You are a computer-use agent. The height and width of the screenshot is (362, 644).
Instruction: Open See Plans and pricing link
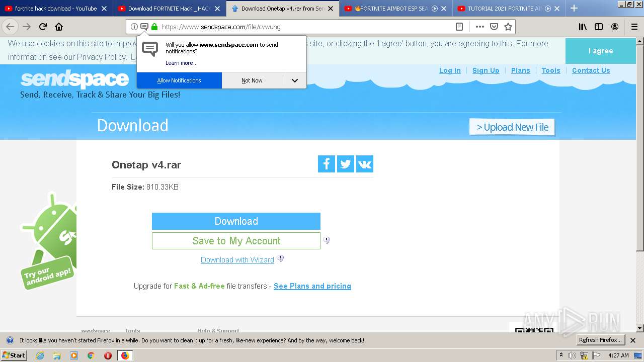312,286
